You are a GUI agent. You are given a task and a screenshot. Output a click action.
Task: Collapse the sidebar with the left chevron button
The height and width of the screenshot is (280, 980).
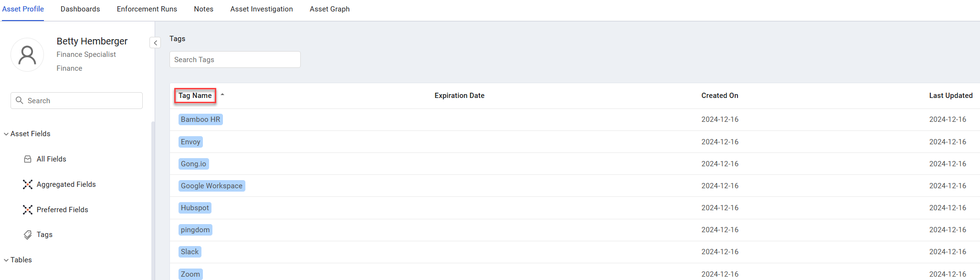point(155,43)
